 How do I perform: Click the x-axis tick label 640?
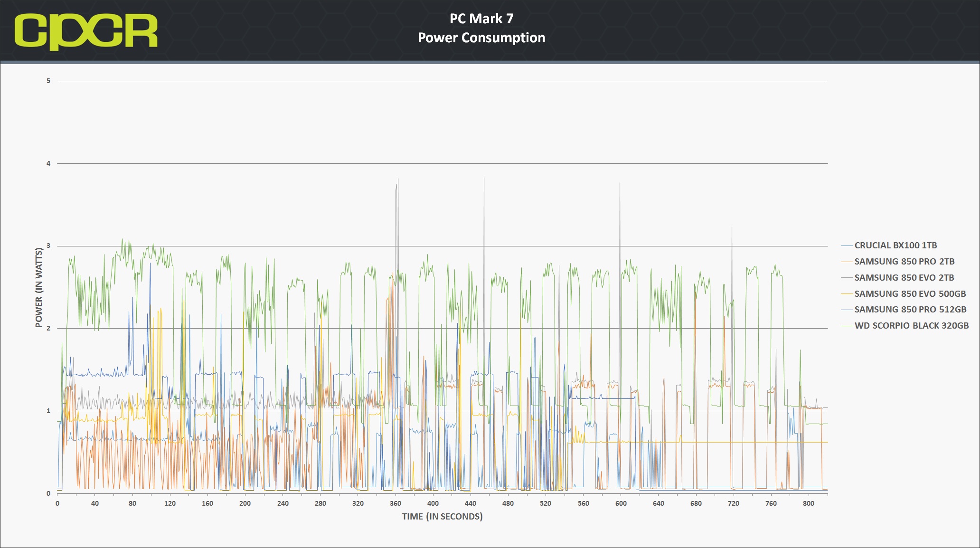(659, 503)
